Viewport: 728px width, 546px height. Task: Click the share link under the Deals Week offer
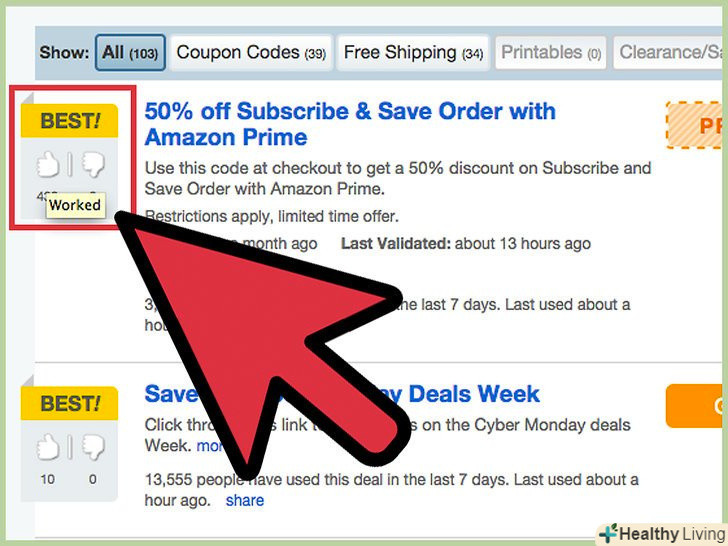tap(245, 500)
